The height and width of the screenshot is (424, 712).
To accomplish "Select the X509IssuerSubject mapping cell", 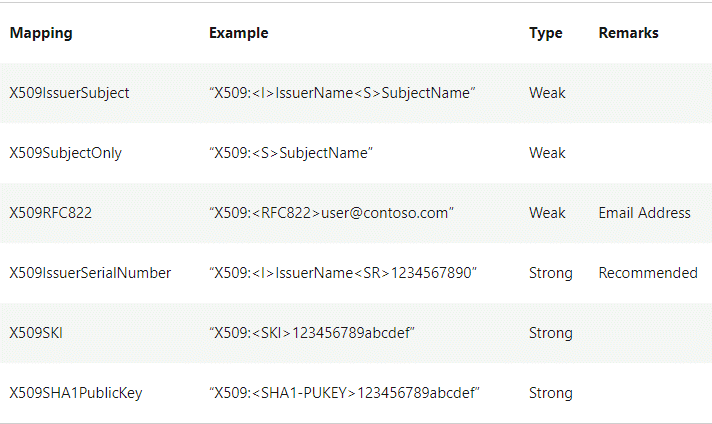I will (x=69, y=93).
